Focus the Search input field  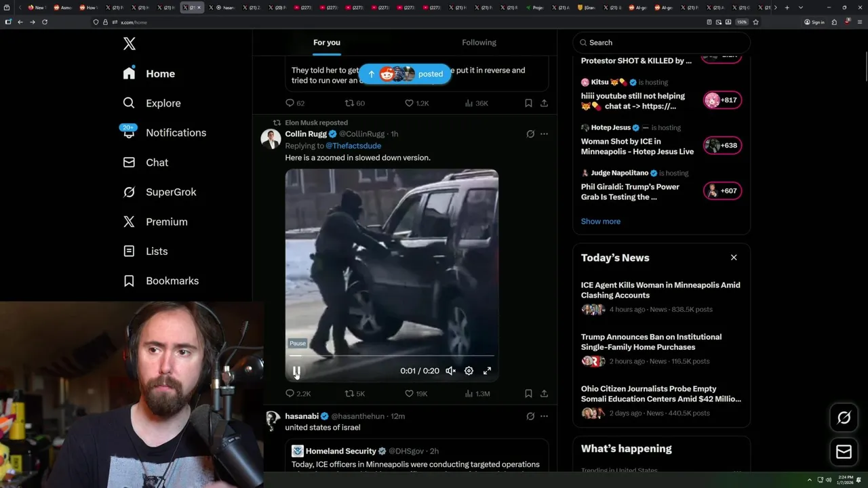tap(662, 43)
